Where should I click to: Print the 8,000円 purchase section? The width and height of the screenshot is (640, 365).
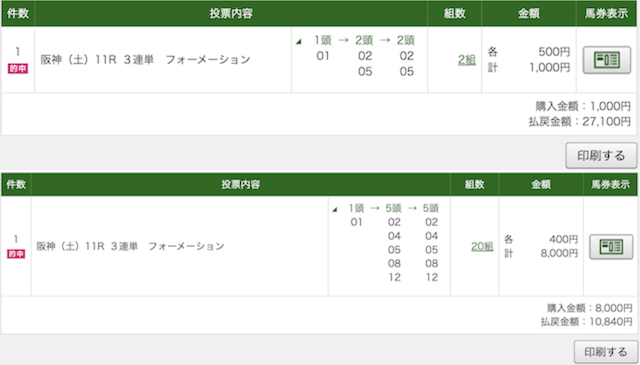(605, 352)
